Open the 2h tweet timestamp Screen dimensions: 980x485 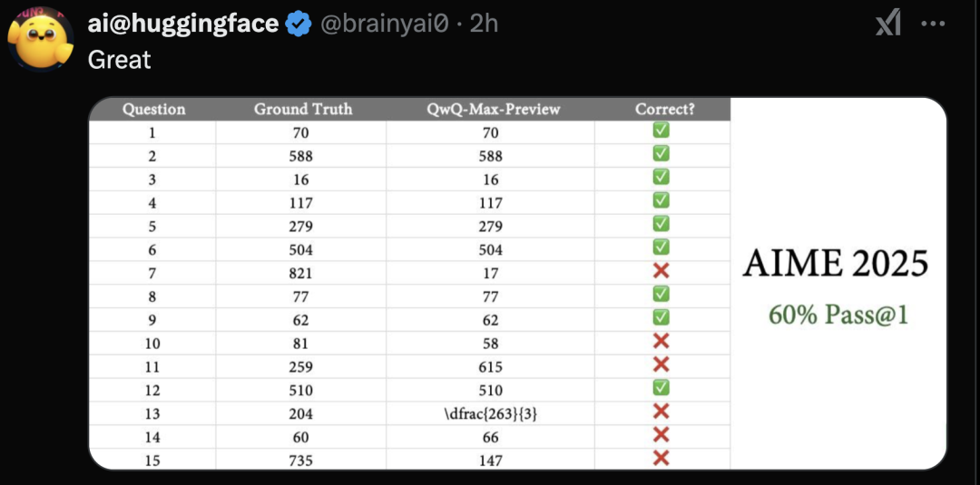coord(484,24)
